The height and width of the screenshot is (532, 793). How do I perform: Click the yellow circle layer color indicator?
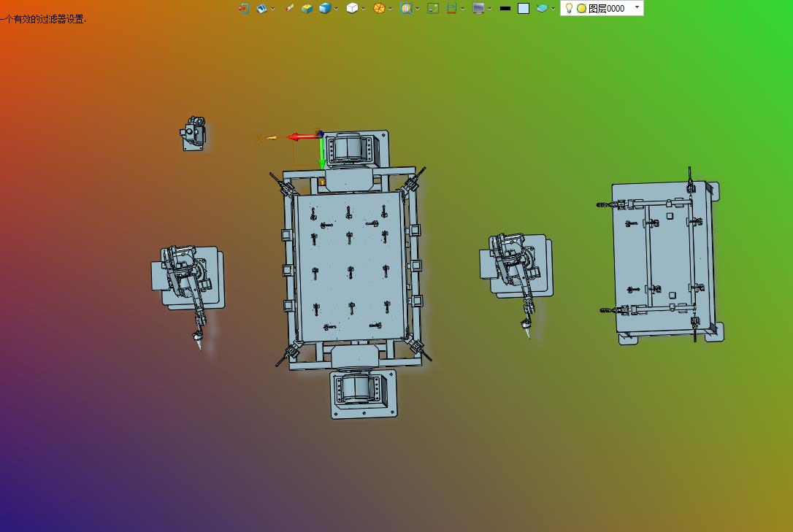[581, 9]
